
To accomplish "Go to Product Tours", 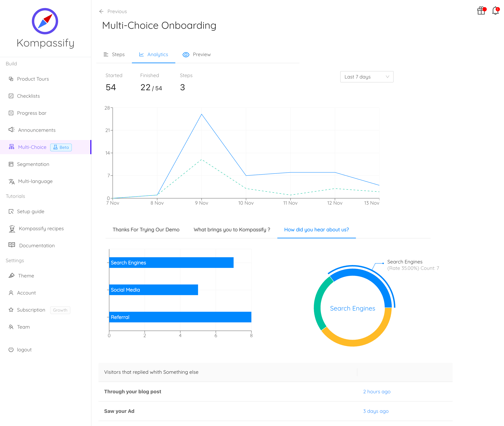I will point(33,79).
